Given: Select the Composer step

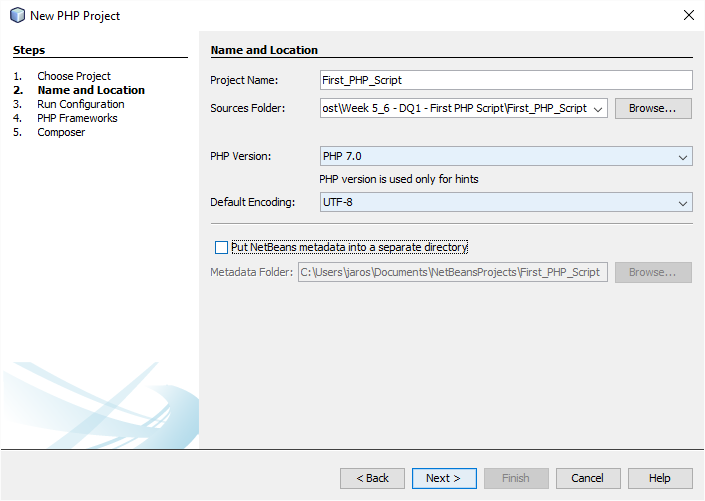Looking at the screenshot, I should coord(61,132).
